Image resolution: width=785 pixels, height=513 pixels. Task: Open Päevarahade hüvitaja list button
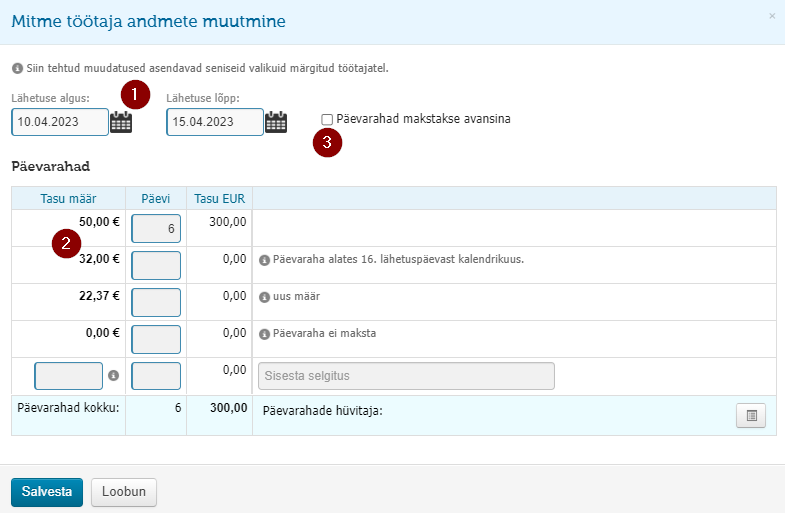click(751, 415)
